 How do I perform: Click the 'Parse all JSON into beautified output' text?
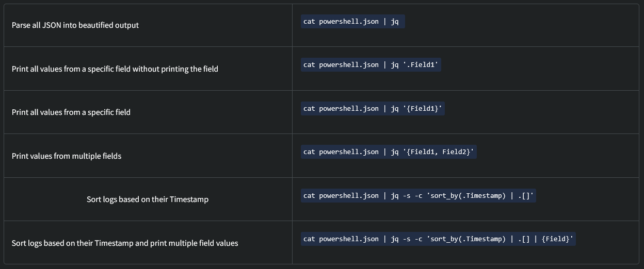coord(75,25)
